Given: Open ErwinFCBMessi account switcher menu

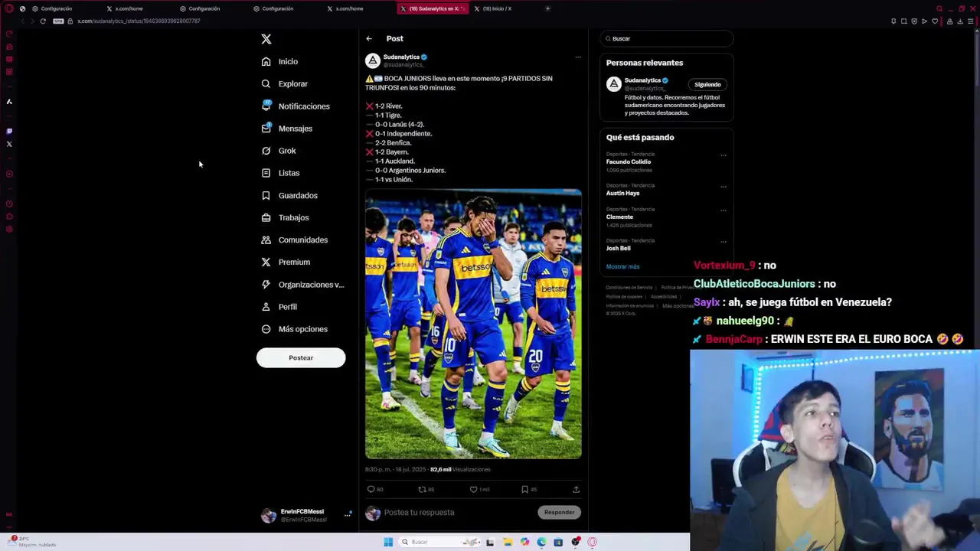Looking at the screenshot, I should [x=347, y=515].
